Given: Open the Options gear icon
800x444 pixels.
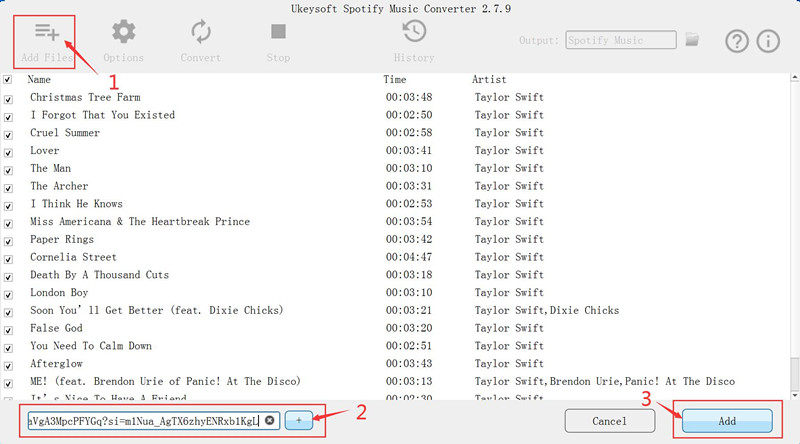Looking at the screenshot, I should 123,32.
